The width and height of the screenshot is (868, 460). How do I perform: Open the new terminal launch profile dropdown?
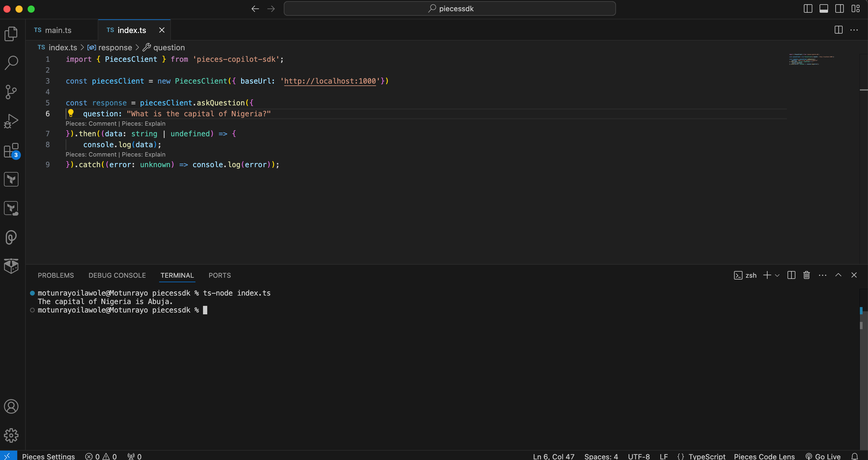777,276
